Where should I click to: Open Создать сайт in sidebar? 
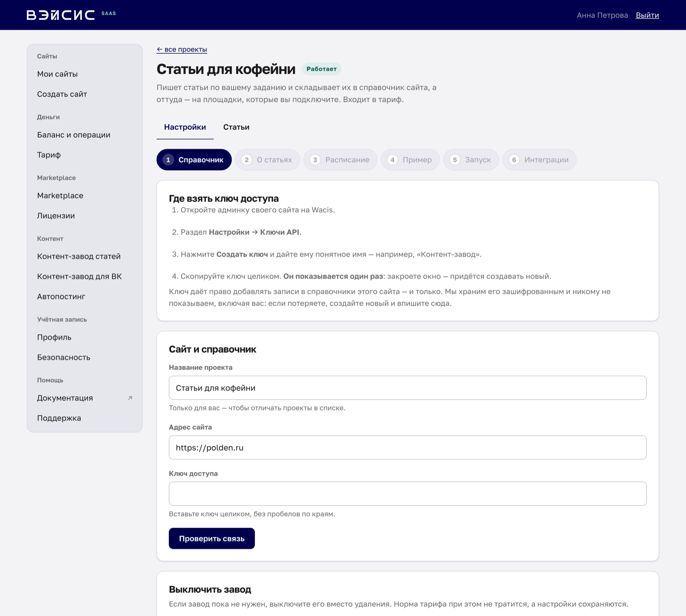point(85,94)
